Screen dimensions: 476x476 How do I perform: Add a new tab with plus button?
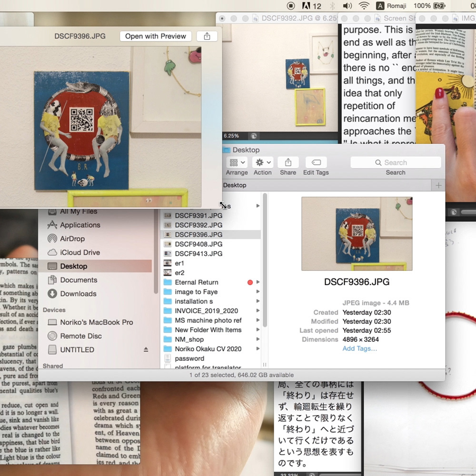click(x=438, y=185)
